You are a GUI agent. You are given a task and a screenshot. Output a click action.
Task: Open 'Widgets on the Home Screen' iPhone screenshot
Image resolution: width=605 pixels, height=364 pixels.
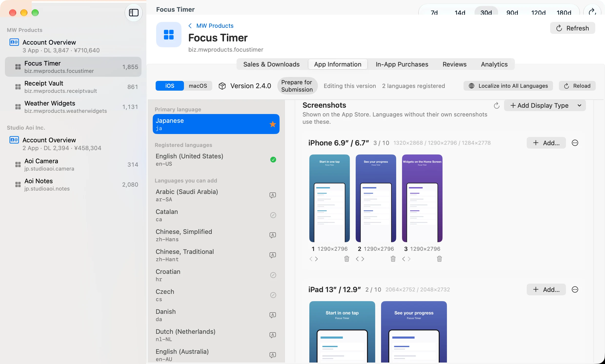(x=422, y=198)
